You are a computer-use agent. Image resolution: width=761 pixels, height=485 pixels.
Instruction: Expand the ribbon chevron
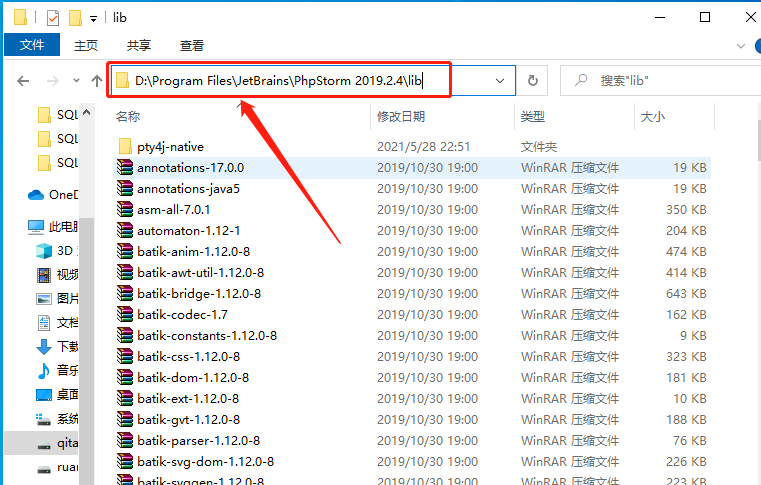tap(741, 46)
